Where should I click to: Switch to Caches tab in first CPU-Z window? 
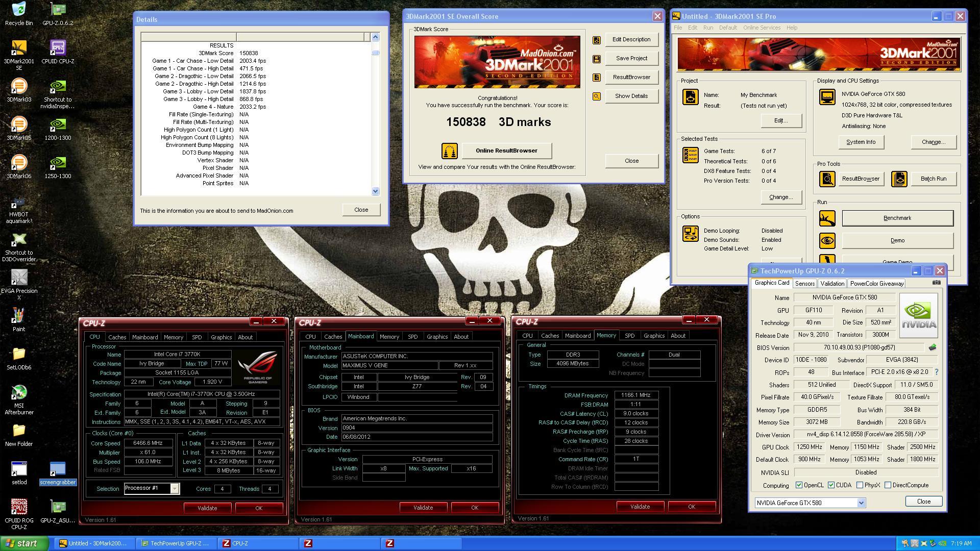tap(117, 337)
